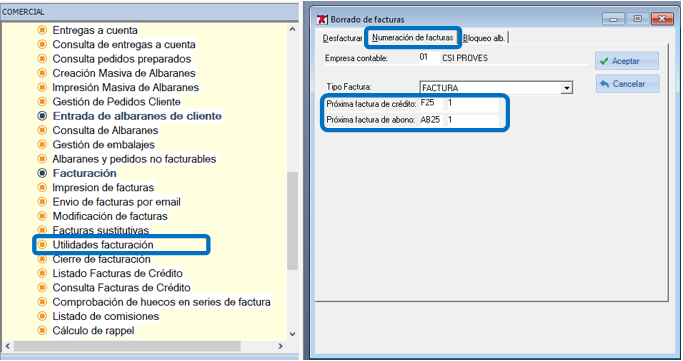Open Listado de comisiones
Viewport: 683px width, 361px height.
(106, 317)
